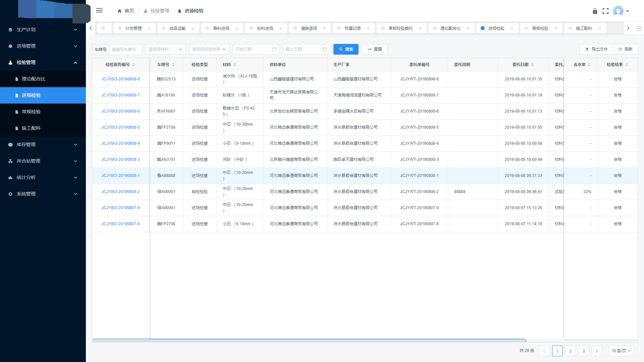Close the 常规检验 tab
Image resolution: width=644 pixels, height=362 pixels.
(556, 28)
